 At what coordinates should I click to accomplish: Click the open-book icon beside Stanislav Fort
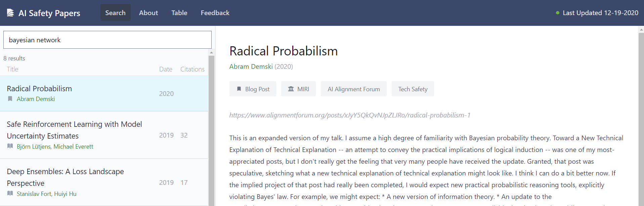coord(10,194)
